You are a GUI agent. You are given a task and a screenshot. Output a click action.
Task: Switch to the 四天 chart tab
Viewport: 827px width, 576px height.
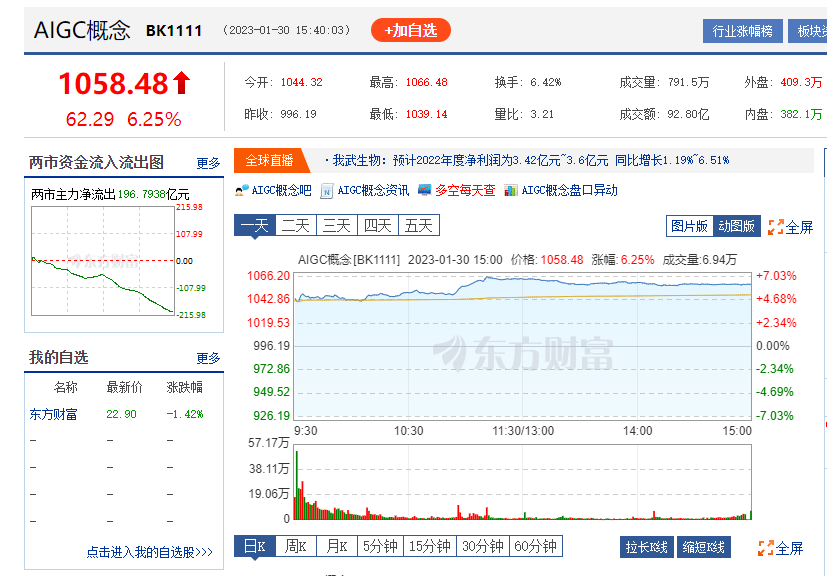[x=378, y=226]
